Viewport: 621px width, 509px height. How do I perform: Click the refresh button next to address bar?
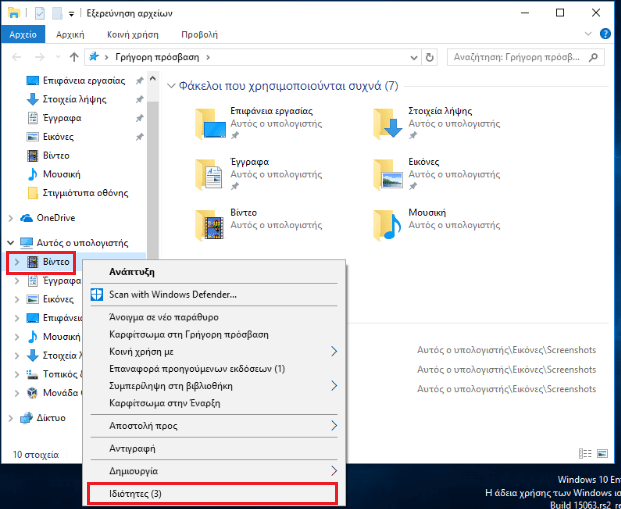429,57
